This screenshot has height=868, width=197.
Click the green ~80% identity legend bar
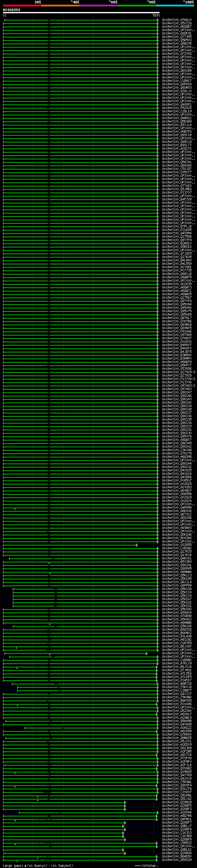[x=137, y=6]
